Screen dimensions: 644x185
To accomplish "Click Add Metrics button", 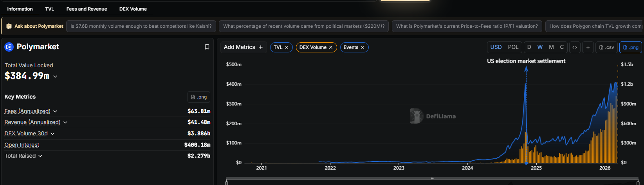I will (x=243, y=47).
